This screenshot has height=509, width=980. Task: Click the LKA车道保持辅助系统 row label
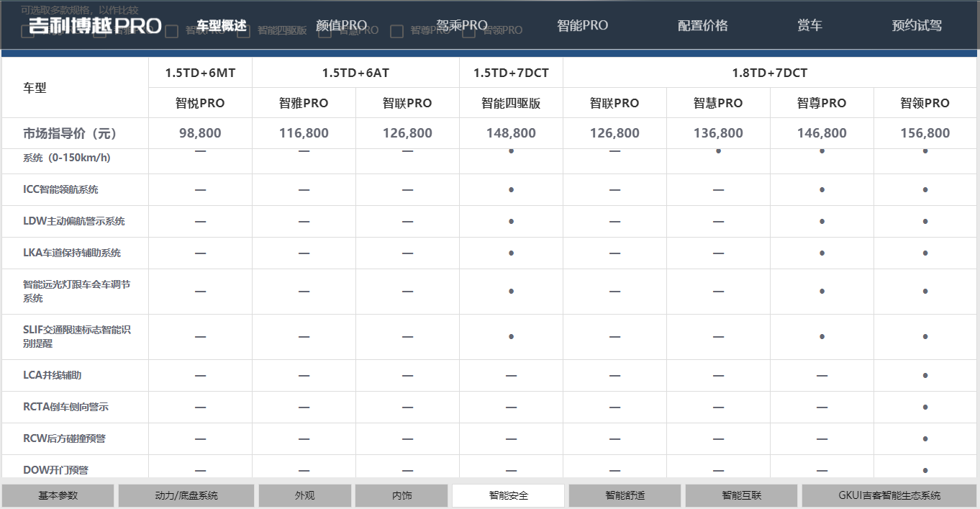pos(72,253)
